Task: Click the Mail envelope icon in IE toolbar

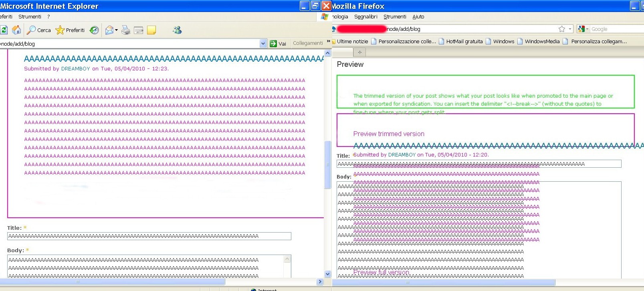Action: pyautogui.click(x=109, y=30)
